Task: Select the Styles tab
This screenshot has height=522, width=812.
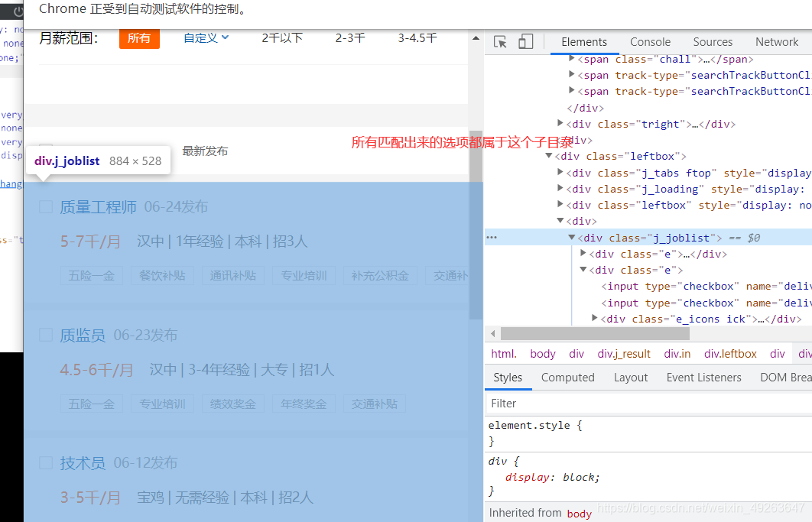Action: point(508,378)
